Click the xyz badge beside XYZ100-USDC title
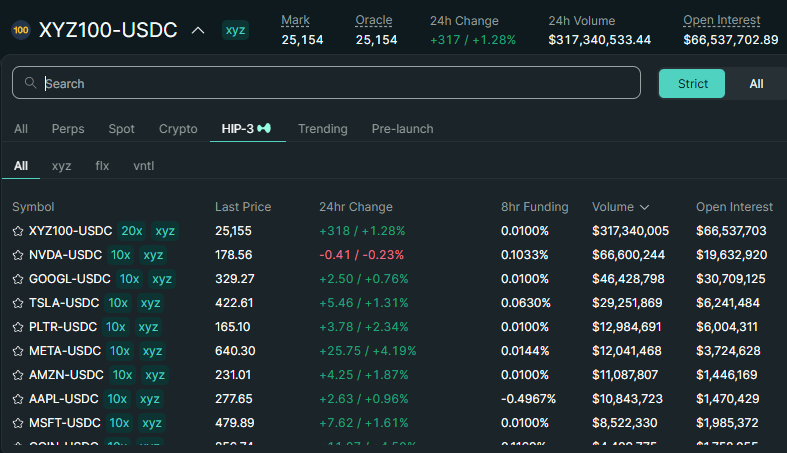 tap(235, 30)
